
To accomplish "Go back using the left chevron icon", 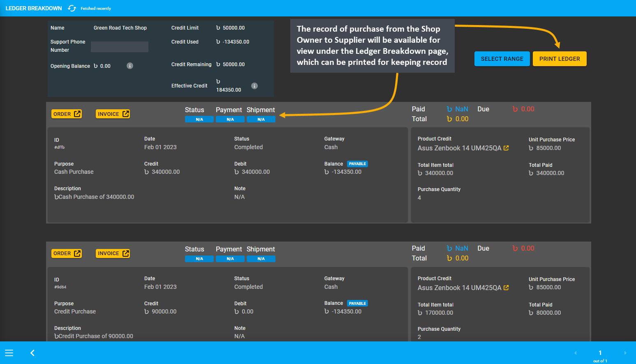I will click(32, 353).
